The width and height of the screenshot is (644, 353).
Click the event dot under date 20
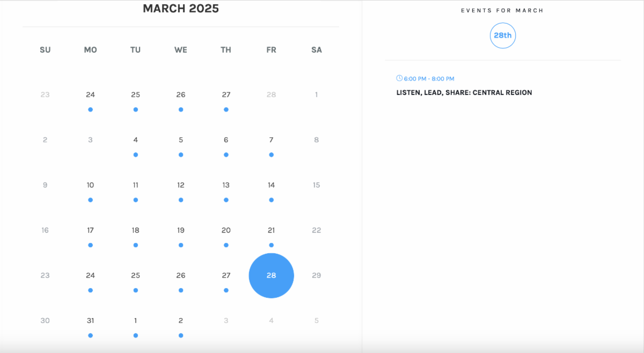click(x=226, y=245)
